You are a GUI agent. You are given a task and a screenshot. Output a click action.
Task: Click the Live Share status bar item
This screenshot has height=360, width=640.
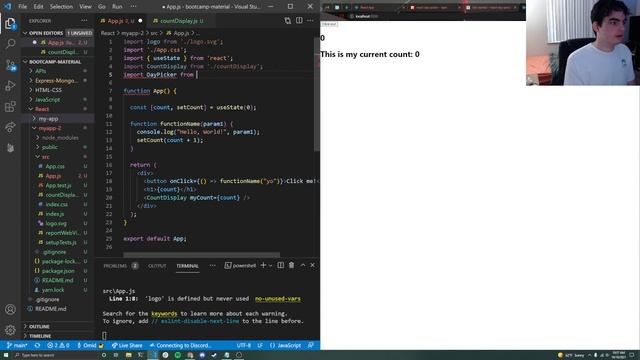pos(127,345)
